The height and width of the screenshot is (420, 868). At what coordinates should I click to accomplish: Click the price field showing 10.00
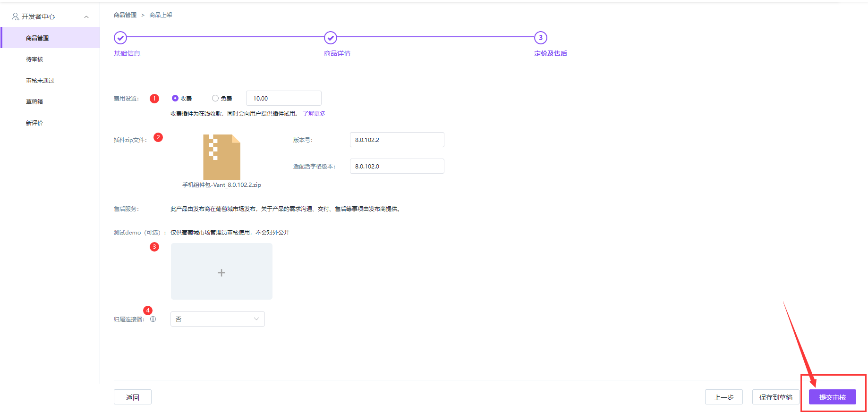coord(284,98)
